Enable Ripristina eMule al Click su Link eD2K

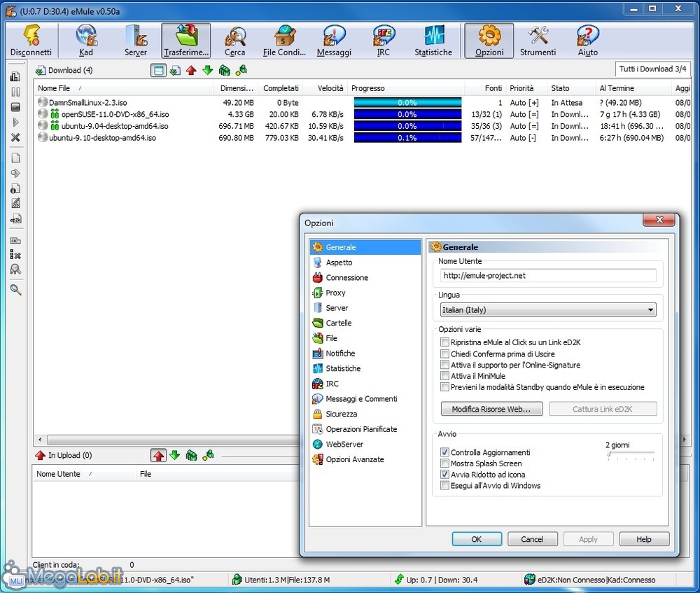pyautogui.click(x=444, y=342)
